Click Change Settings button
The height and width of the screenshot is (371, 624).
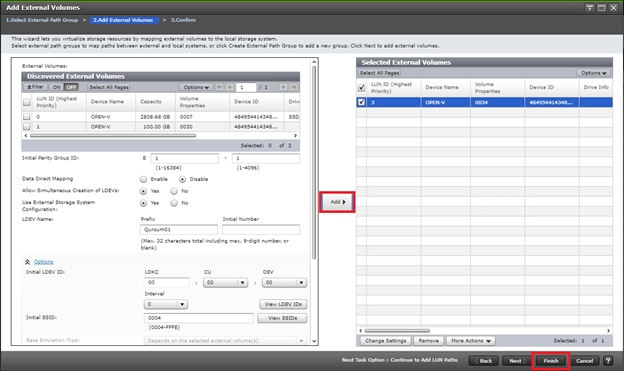pyautogui.click(x=386, y=341)
